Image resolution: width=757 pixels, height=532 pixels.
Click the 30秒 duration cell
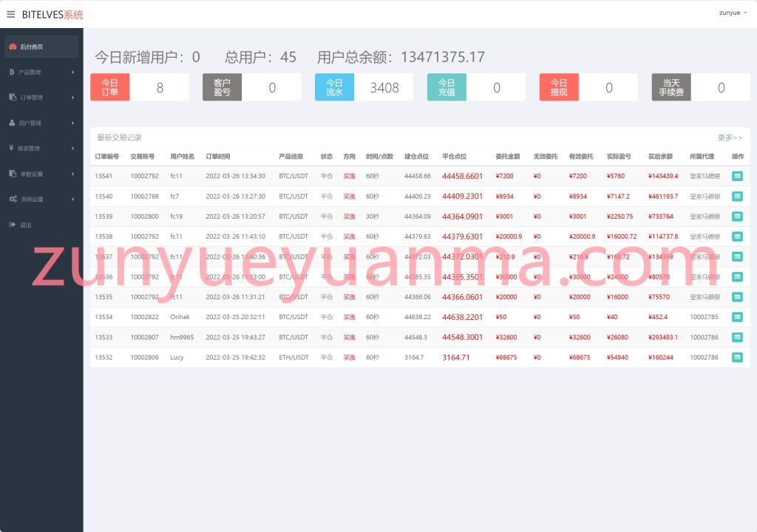[x=373, y=216]
